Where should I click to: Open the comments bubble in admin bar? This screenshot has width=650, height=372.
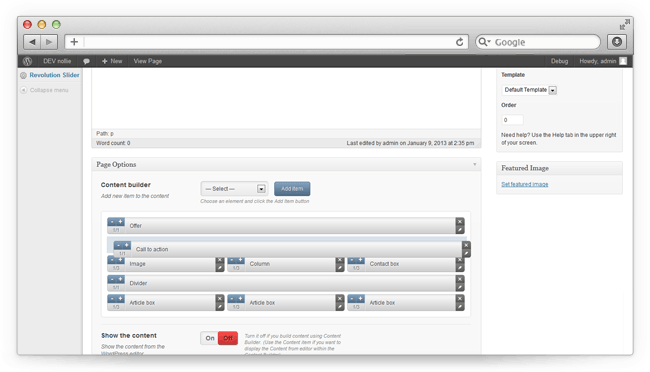pyautogui.click(x=86, y=61)
